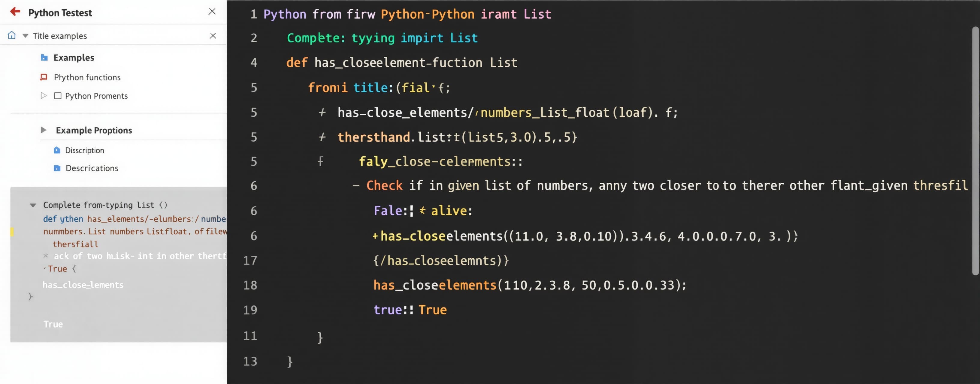
Task: Click has_closeelements(110,2.3.8 line
Action: pyautogui.click(x=530, y=285)
